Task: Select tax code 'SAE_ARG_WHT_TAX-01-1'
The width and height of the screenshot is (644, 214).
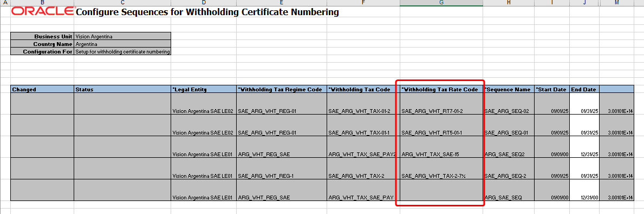Action: (x=363, y=125)
